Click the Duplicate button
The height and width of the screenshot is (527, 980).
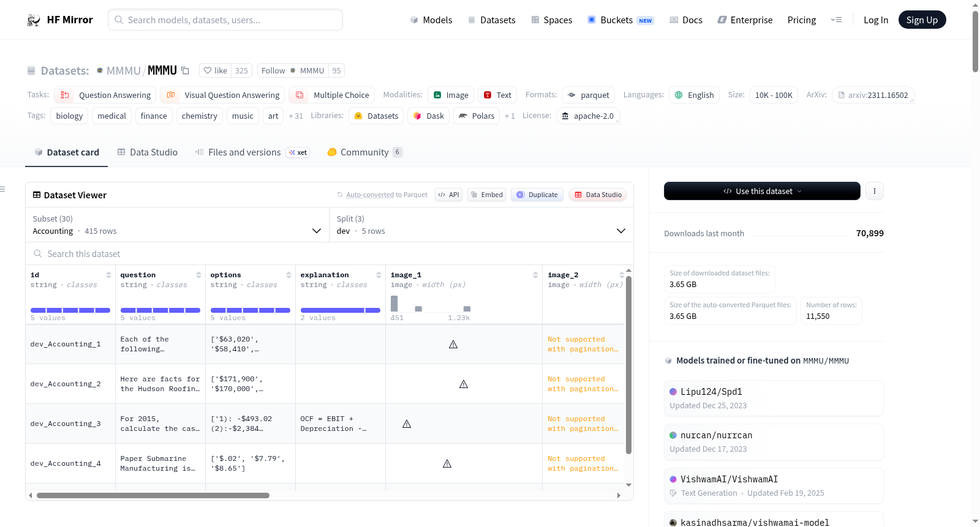tap(537, 195)
